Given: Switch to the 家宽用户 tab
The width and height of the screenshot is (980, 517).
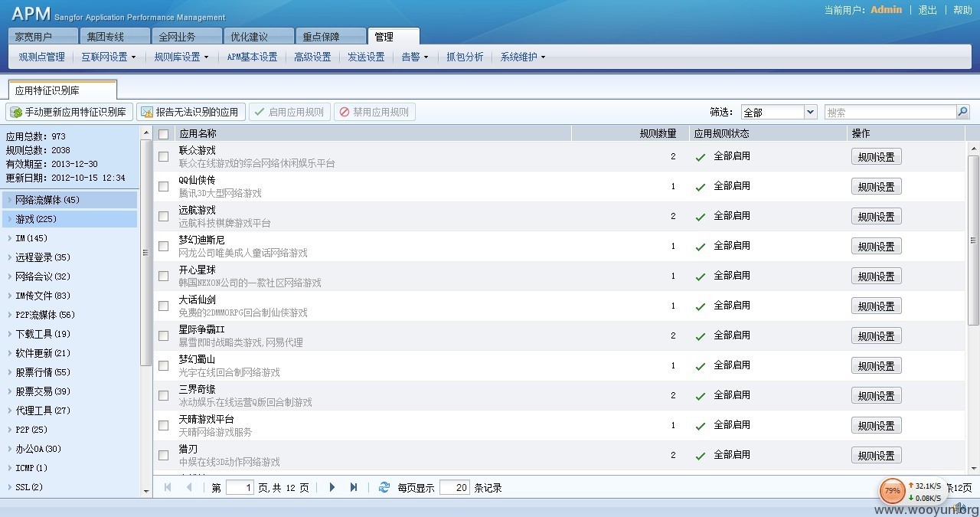Looking at the screenshot, I should point(43,36).
